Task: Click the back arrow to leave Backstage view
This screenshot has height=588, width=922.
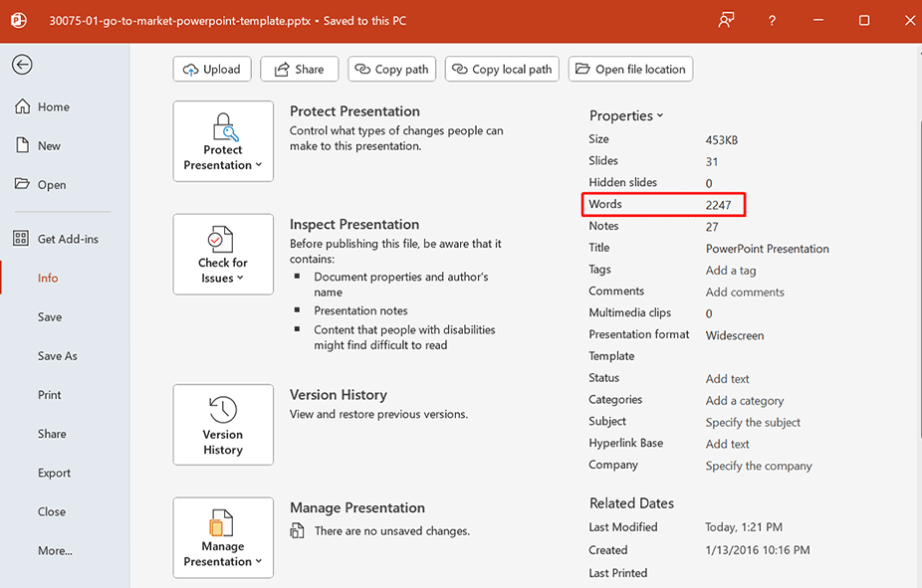Action: point(21,65)
